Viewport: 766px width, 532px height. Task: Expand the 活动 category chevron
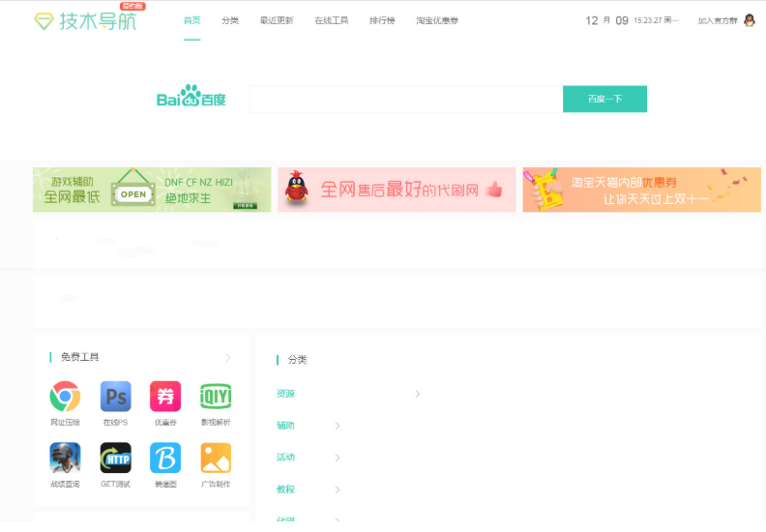click(x=338, y=458)
